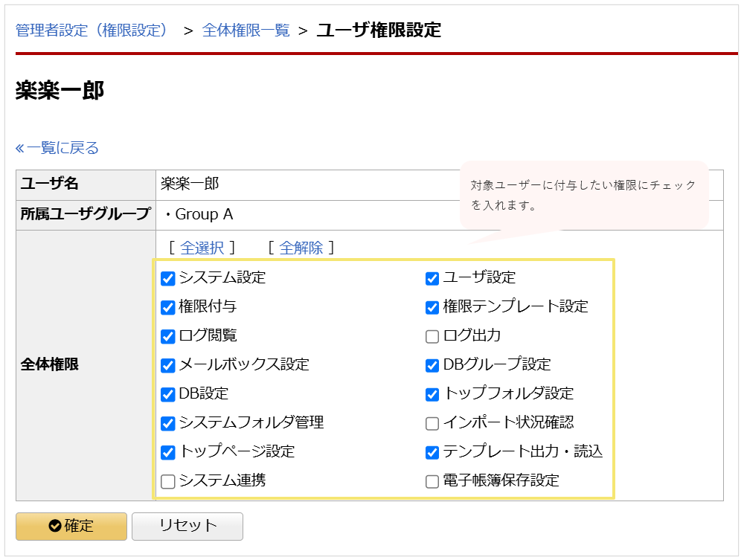Uncheck the ログ閲覧 checkbox

click(167, 335)
